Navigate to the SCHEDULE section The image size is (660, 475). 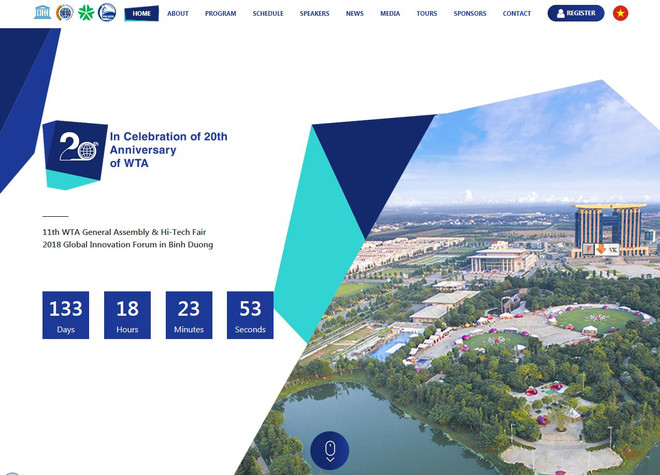tap(268, 14)
